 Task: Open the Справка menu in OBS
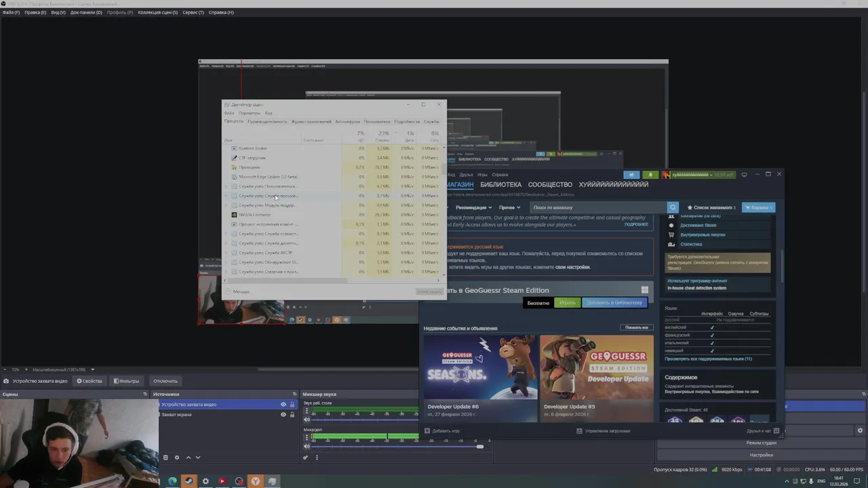221,12
